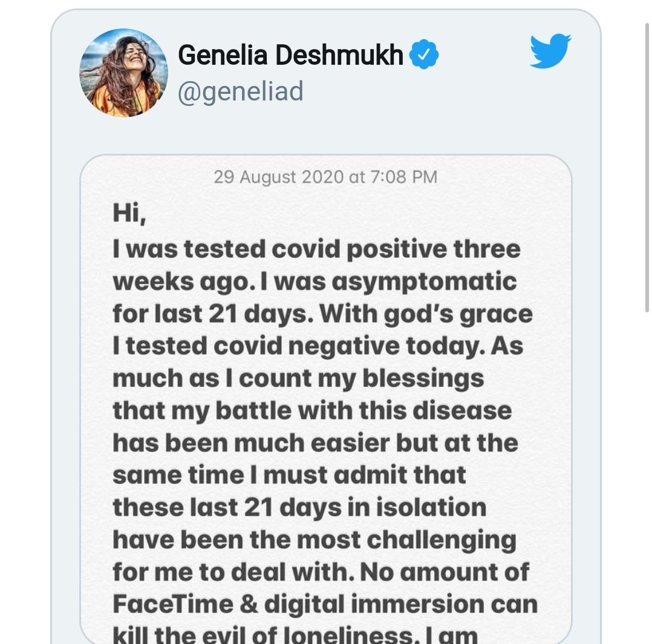The height and width of the screenshot is (644, 652).
Task: Open Genelia Deshmukh's profile picture
Action: pos(123,73)
